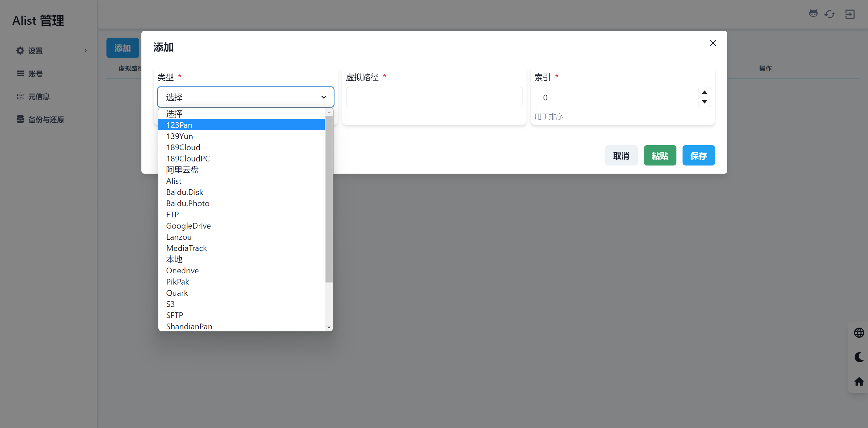This screenshot has width=868, height=428.
Task: Close the 添加 dialog with X icon
Action: [713, 43]
